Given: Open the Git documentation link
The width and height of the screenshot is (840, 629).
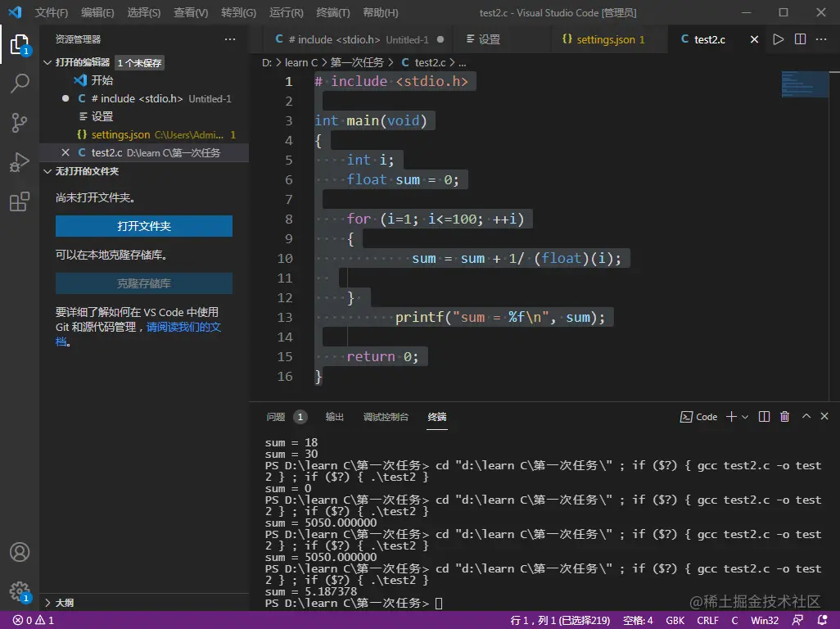Looking at the screenshot, I should point(183,327).
